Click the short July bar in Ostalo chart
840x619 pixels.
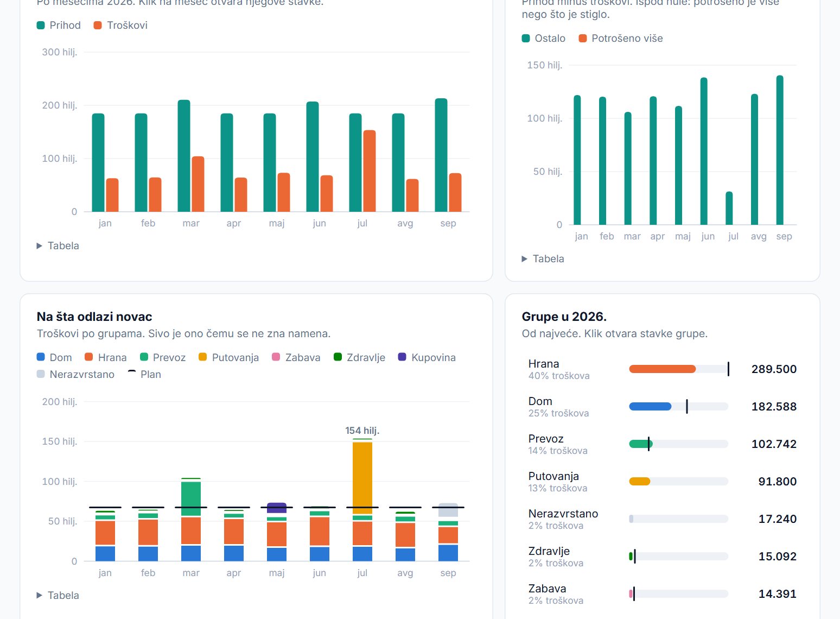[x=729, y=208]
